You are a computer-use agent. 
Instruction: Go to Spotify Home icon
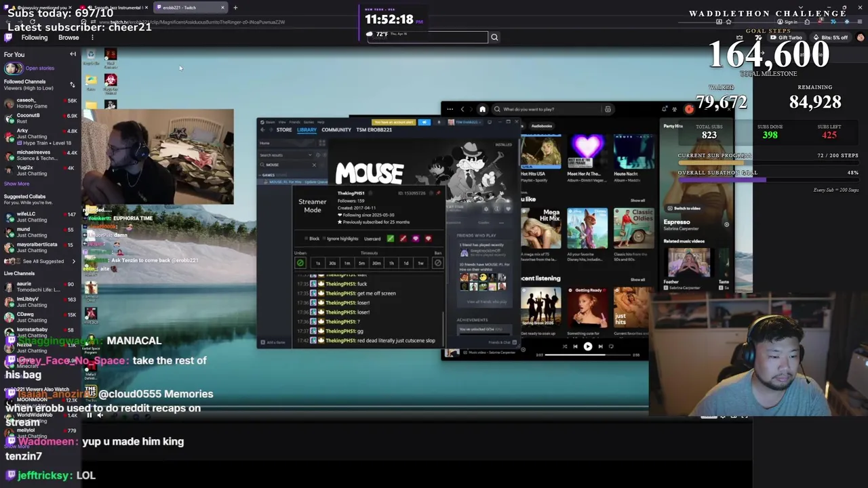[x=482, y=109]
